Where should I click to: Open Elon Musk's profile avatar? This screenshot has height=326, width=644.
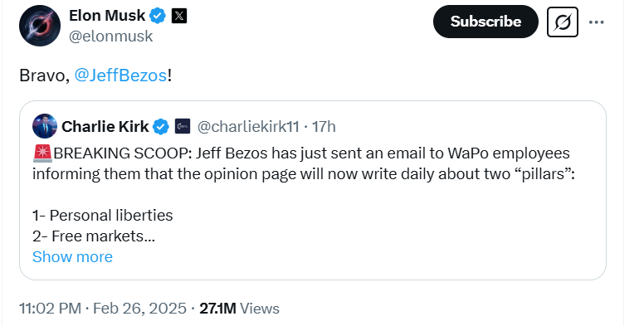[40, 26]
